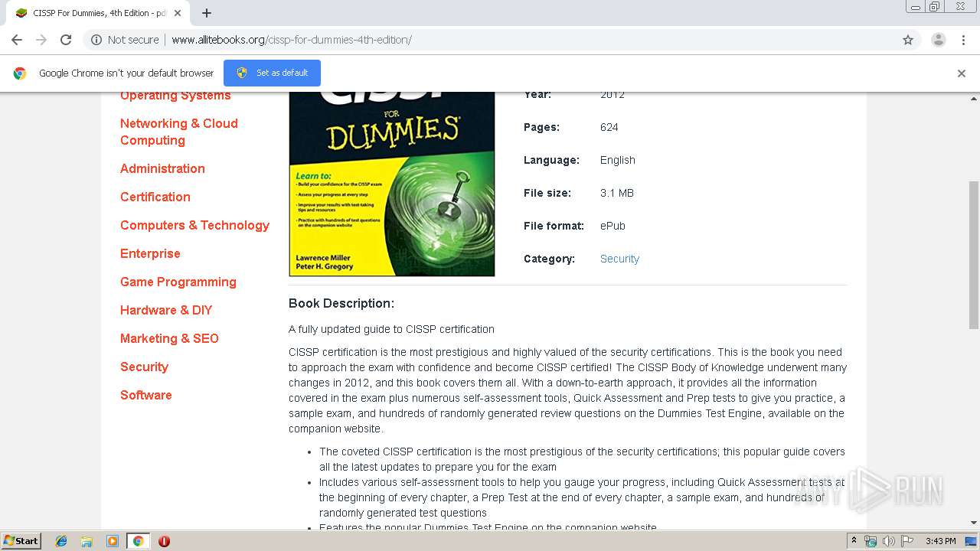
Task: Open Windows Media Player from taskbar
Action: (x=113, y=541)
